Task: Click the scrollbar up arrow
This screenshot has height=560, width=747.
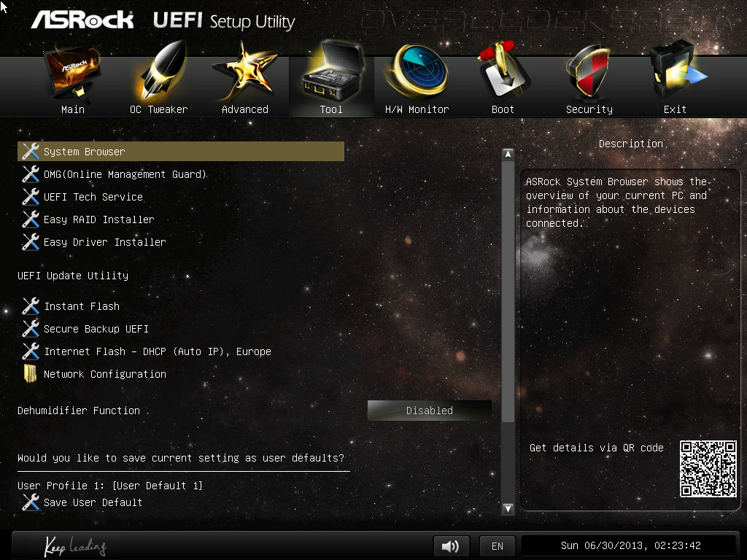Action: coord(508,155)
